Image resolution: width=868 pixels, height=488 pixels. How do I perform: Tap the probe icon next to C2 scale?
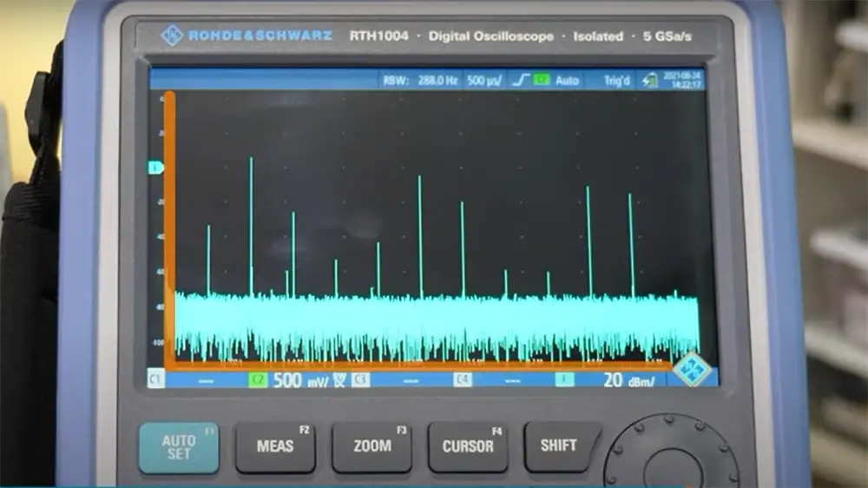[340, 380]
